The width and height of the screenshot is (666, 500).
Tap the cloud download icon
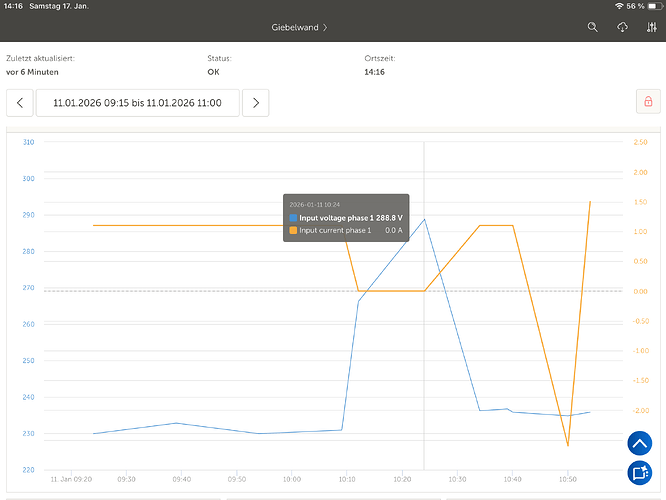point(622,28)
